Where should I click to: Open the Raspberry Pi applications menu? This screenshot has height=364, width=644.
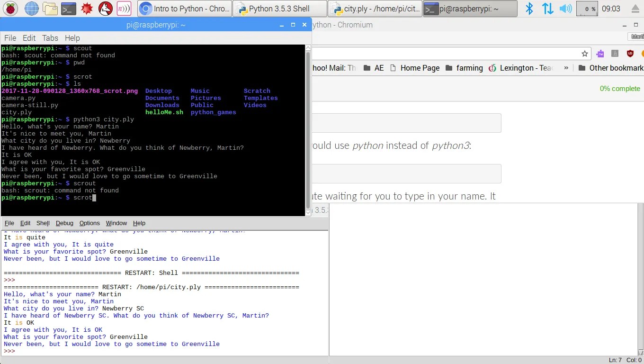(10, 8)
